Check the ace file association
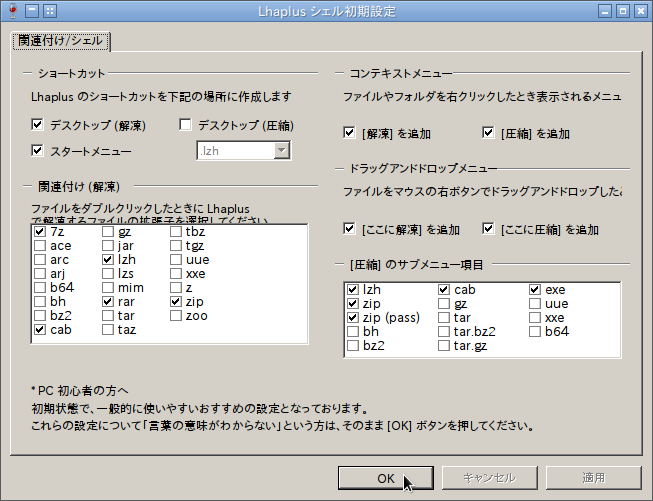Viewport: 653px width, 501px height. pos(40,246)
